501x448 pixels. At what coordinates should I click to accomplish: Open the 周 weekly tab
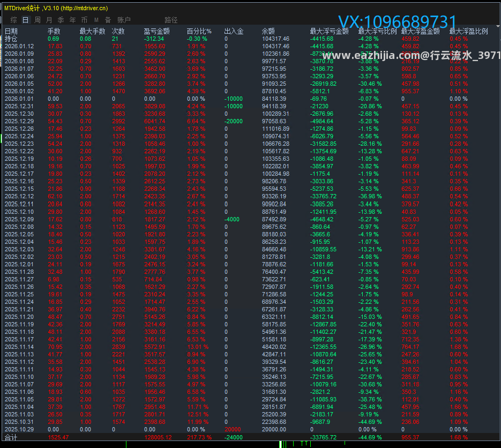tap(38, 20)
